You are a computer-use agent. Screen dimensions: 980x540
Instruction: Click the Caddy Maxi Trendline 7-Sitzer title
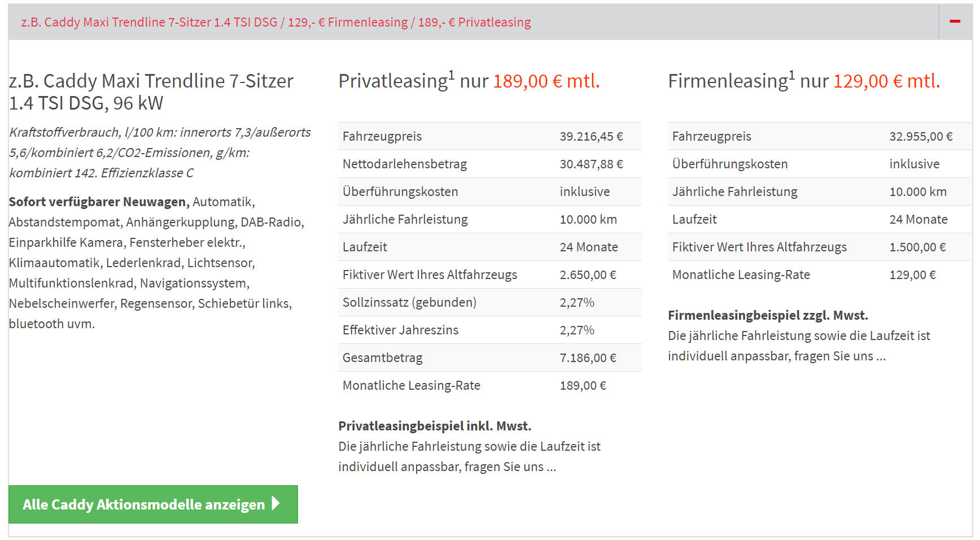[x=151, y=92]
